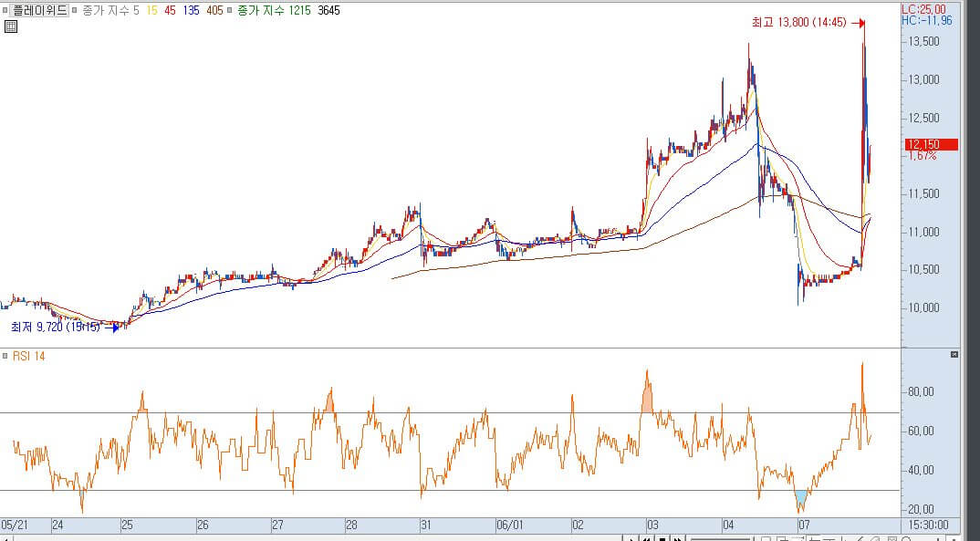Click the 80,00 RSI axis label
Image resolution: width=980 pixels, height=541 pixels.
click(x=921, y=391)
